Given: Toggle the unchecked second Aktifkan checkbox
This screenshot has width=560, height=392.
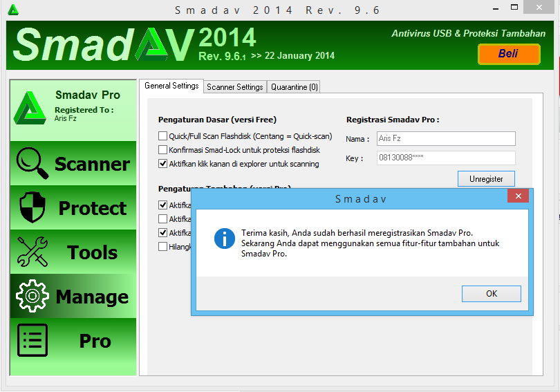Looking at the screenshot, I should pyautogui.click(x=163, y=219).
